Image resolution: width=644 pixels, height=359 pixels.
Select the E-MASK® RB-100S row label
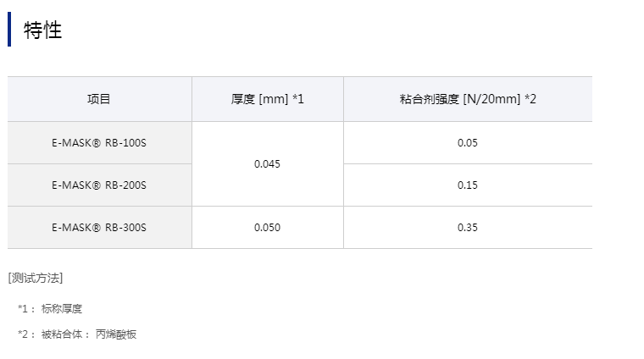(99, 142)
